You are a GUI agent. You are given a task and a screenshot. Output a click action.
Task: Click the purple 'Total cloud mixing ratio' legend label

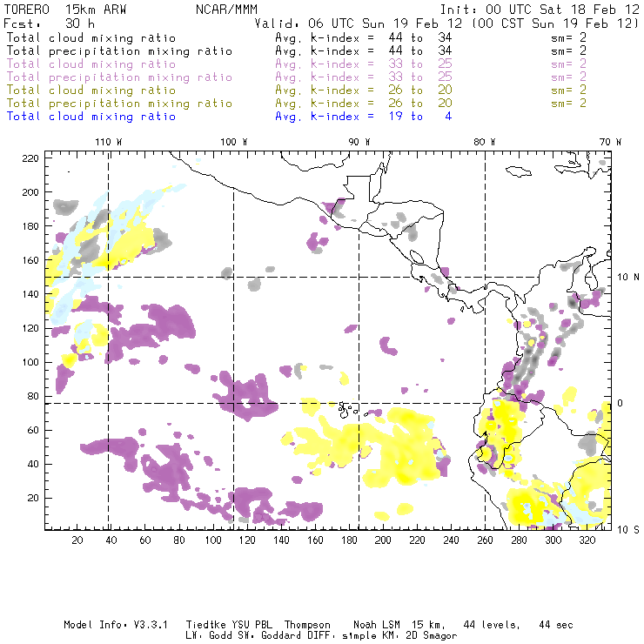(x=91, y=64)
